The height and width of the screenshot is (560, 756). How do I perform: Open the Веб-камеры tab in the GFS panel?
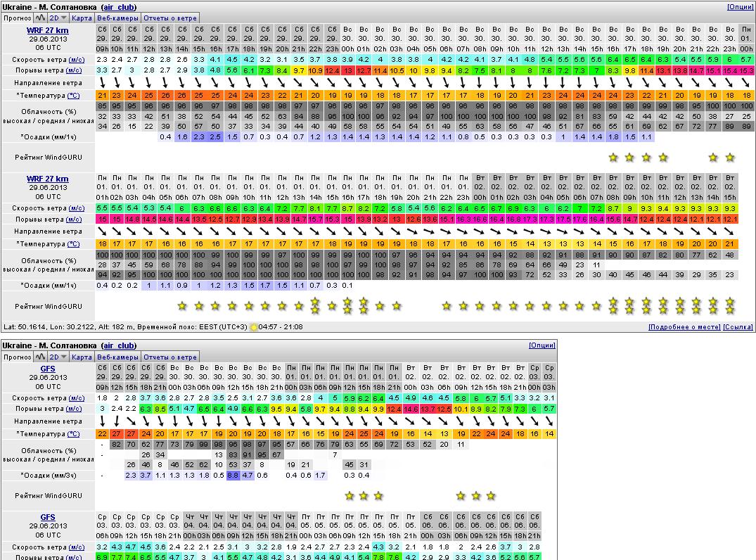[117, 357]
